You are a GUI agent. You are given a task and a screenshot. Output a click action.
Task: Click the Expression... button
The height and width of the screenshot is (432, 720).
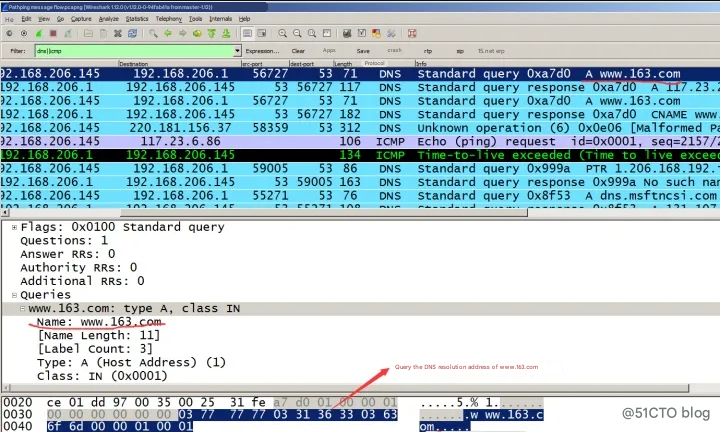tap(262, 51)
